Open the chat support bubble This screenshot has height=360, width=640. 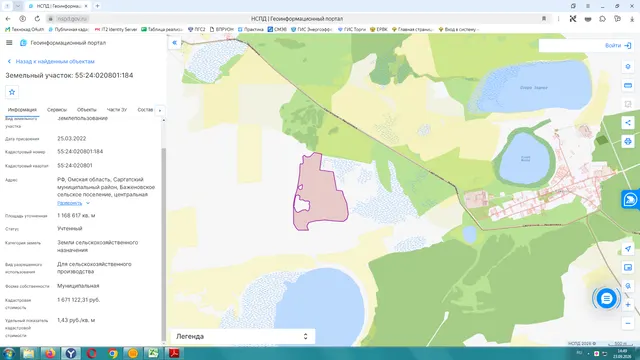pos(607,298)
